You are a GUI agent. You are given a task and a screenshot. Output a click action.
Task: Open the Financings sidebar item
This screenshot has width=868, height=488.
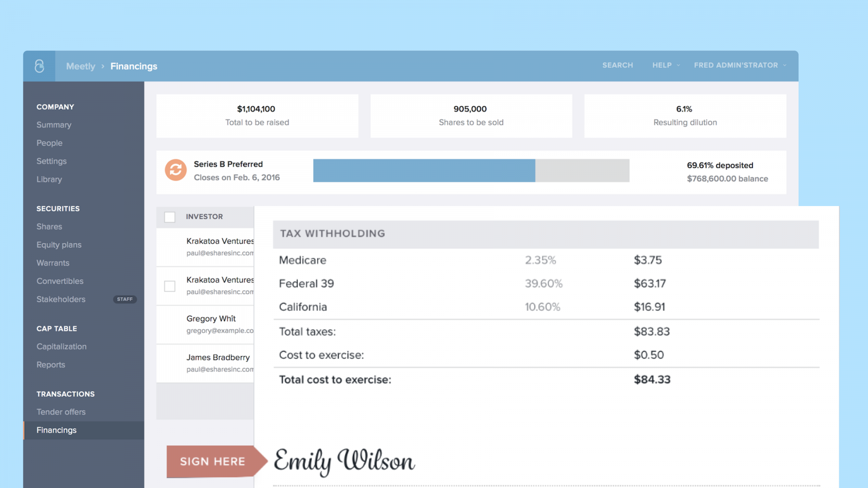[x=56, y=430]
